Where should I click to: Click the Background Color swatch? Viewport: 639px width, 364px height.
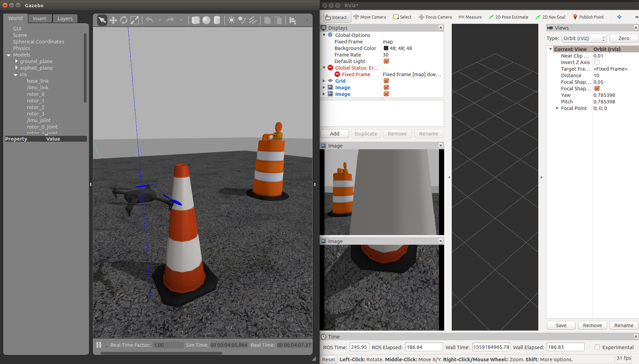point(386,48)
